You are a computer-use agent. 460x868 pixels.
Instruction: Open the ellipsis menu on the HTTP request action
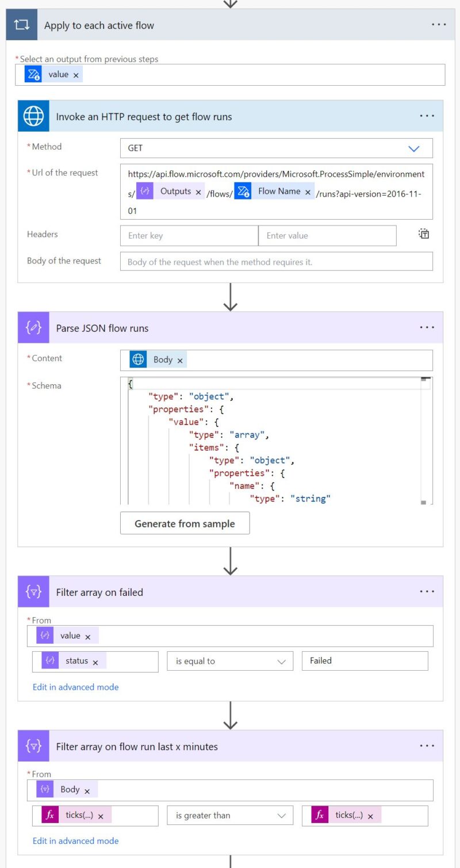427,116
